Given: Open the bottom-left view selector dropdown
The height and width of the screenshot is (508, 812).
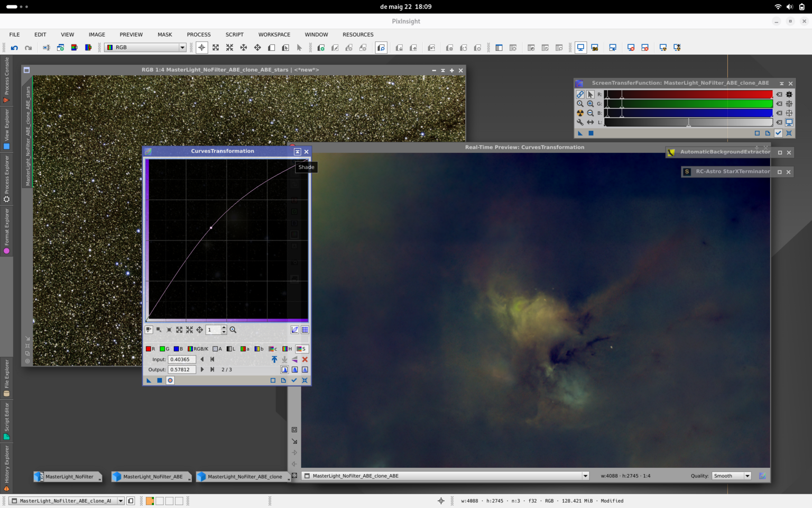Looking at the screenshot, I should [67, 501].
